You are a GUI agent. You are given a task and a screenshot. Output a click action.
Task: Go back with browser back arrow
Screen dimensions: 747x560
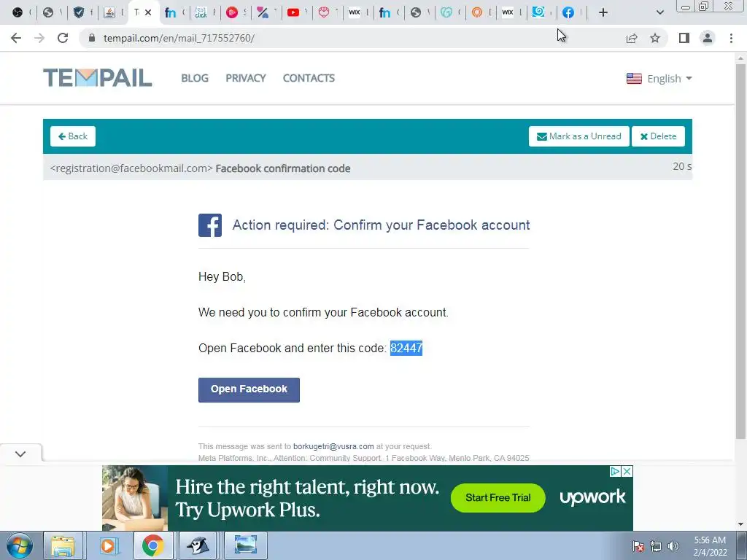coord(16,38)
